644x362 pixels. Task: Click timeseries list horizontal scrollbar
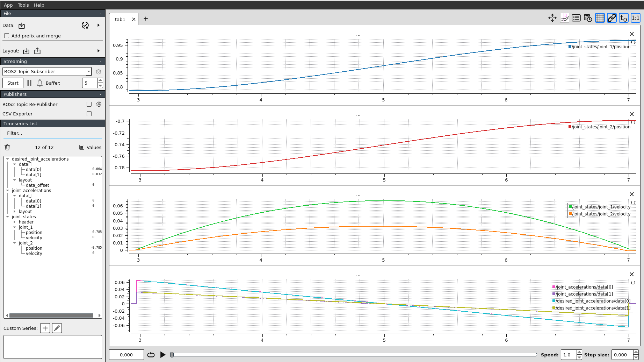tap(51, 315)
